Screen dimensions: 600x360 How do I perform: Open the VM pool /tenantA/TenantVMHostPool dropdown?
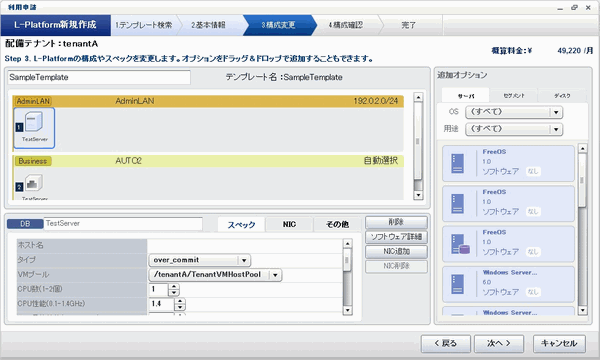(x=275, y=275)
